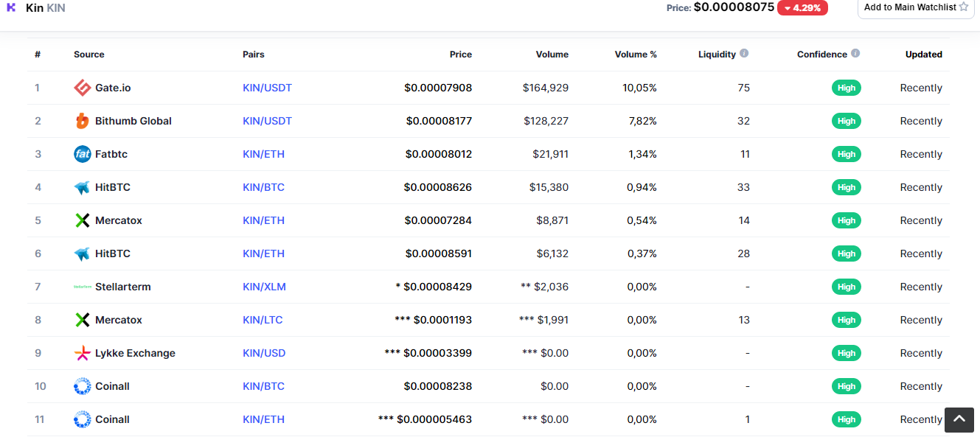Click Mercatox logo in KIN/ETH row
Viewport: 980px width, 437px height.
pyautogui.click(x=83, y=220)
